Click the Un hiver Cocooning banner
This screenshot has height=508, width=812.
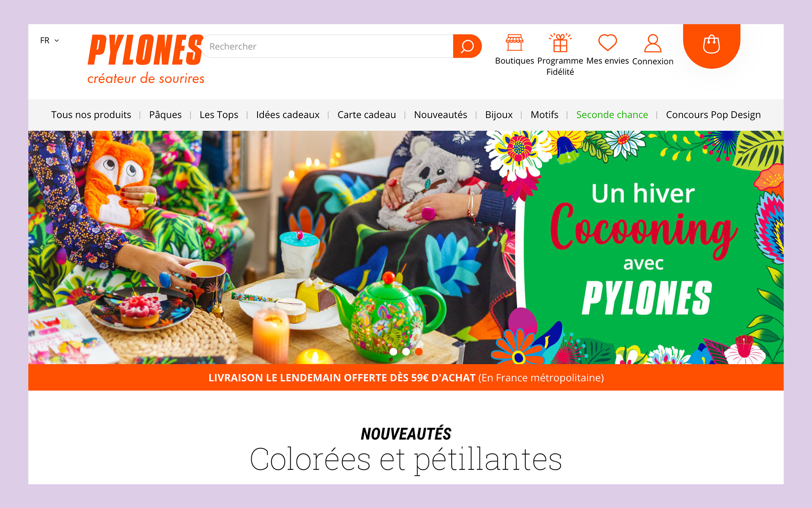[x=406, y=247]
